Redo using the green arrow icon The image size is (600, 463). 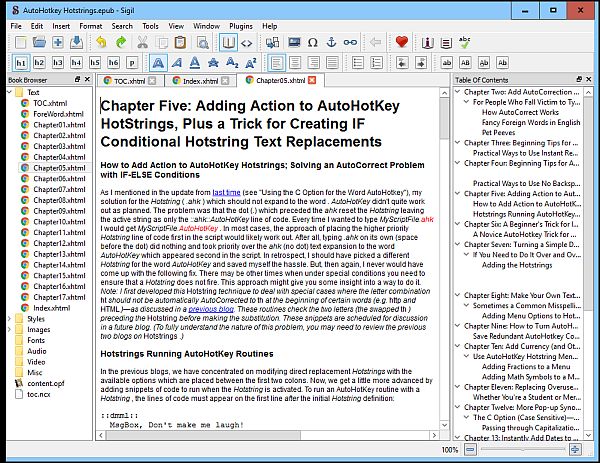(x=121, y=42)
